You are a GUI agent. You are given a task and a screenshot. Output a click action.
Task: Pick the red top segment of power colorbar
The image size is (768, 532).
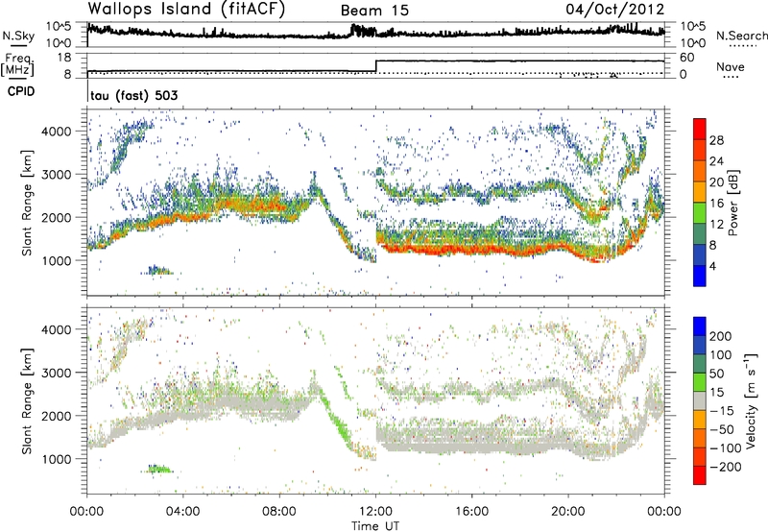[x=700, y=129]
